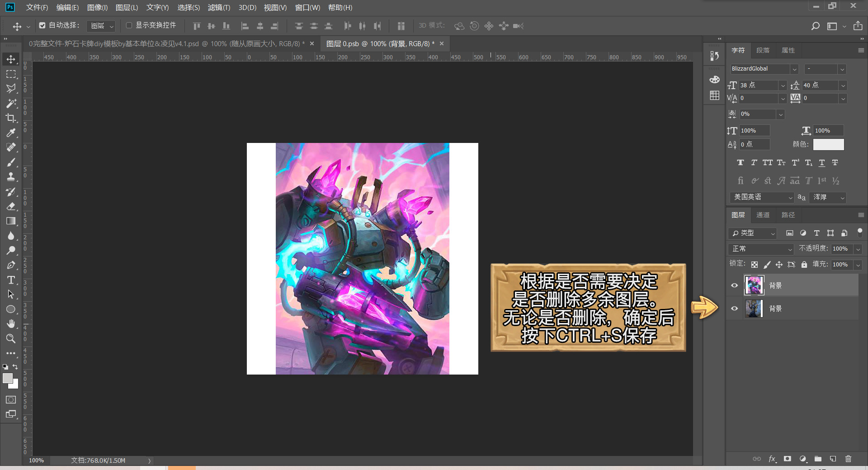Toggle All Caps text style
Screen dimensions: 868x470
pyautogui.click(x=767, y=162)
